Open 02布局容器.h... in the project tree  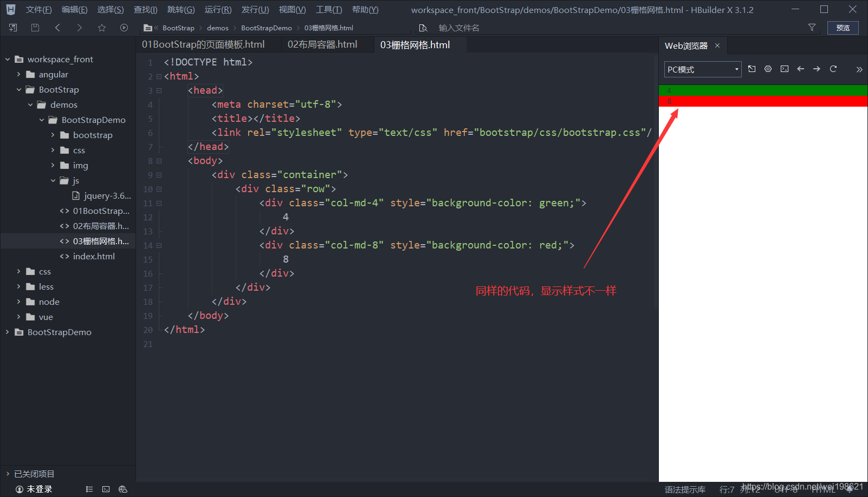101,226
